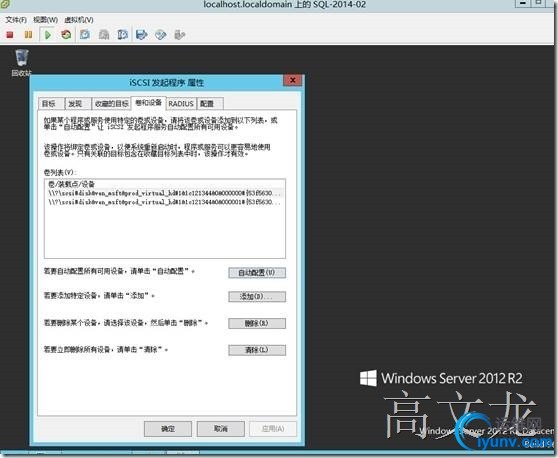Click the 取消 button

point(221,428)
